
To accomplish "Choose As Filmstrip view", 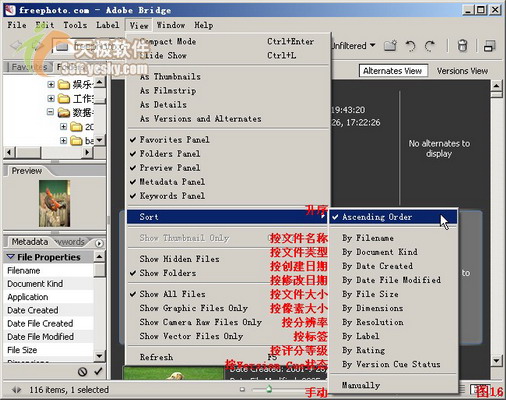I will pos(228,91).
